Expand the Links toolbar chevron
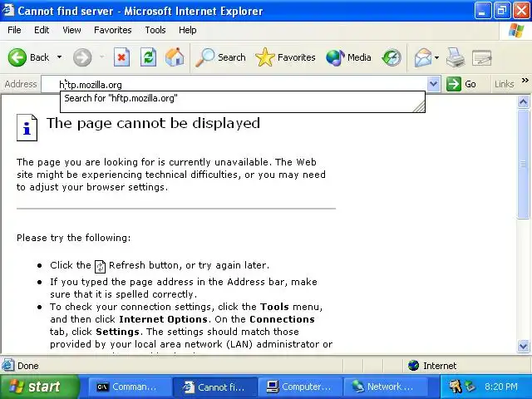The image size is (532, 399). coord(525,81)
